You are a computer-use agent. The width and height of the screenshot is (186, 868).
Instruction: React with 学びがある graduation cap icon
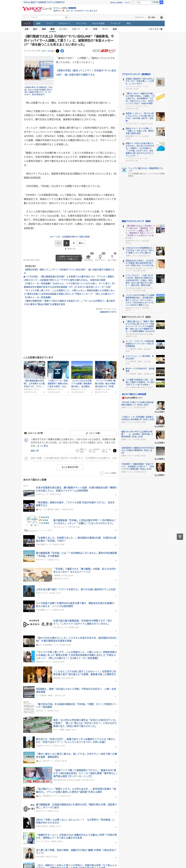pyautogui.click(x=89, y=257)
